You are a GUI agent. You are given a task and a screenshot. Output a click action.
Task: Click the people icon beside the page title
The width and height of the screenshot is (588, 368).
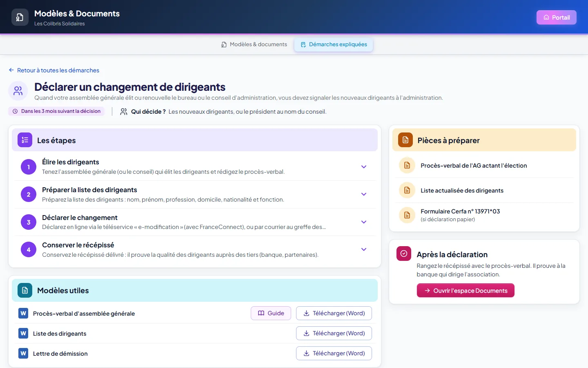18,91
